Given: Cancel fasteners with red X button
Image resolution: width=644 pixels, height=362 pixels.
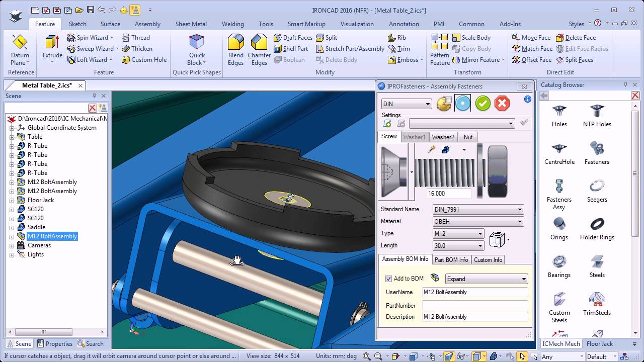Looking at the screenshot, I should pos(502,104).
